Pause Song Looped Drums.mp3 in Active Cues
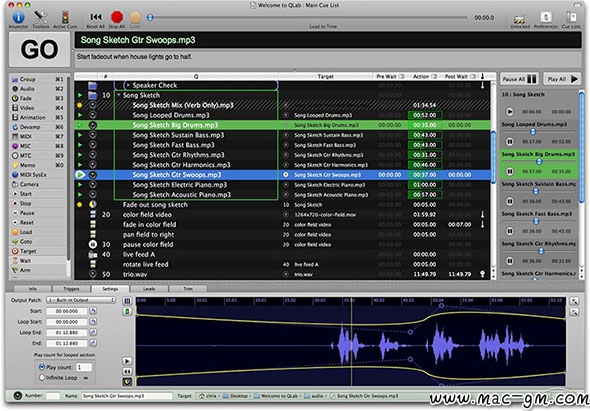The width and height of the screenshot is (590, 411). [x=509, y=142]
